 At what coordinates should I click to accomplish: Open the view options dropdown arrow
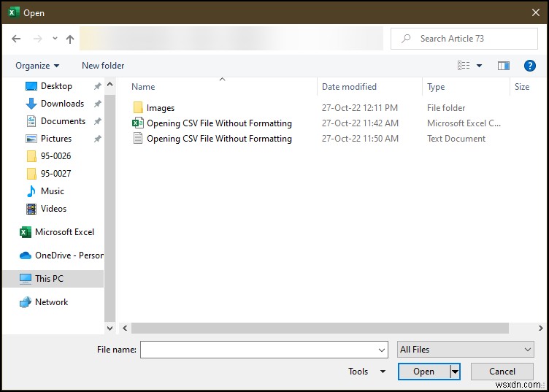(x=480, y=66)
